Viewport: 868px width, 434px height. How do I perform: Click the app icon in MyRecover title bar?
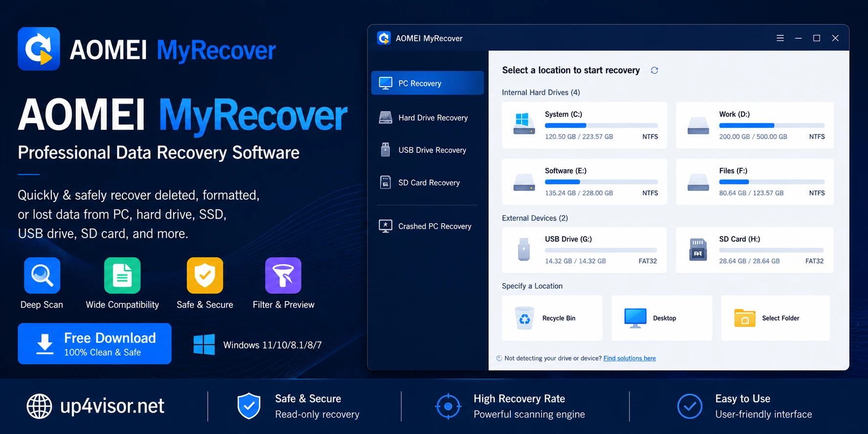point(384,38)
